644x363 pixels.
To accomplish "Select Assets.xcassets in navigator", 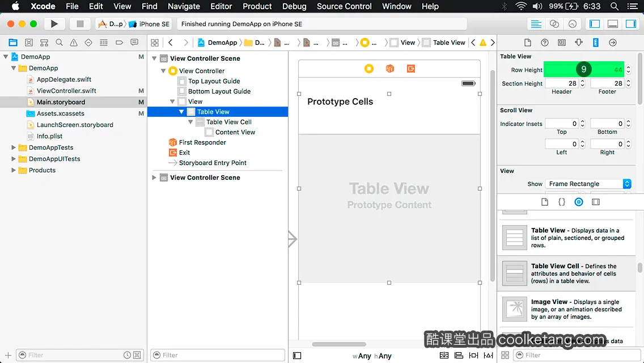I will 60,113.
